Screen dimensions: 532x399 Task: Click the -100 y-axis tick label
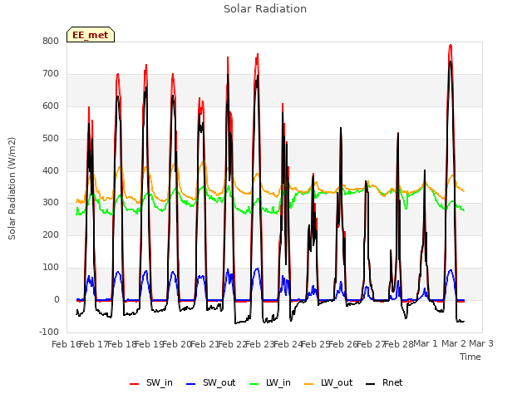(x=49, y=332)
